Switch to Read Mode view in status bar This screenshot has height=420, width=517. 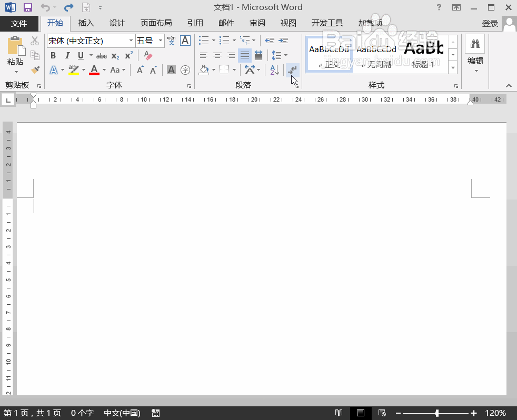pyautogui.click(x=339, y=413)
